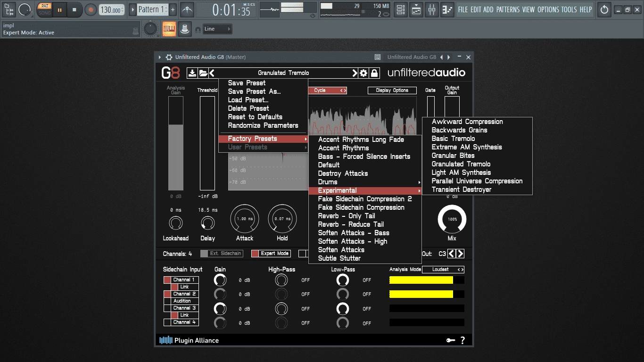Open the PATTERNS menu

point(508,9)
